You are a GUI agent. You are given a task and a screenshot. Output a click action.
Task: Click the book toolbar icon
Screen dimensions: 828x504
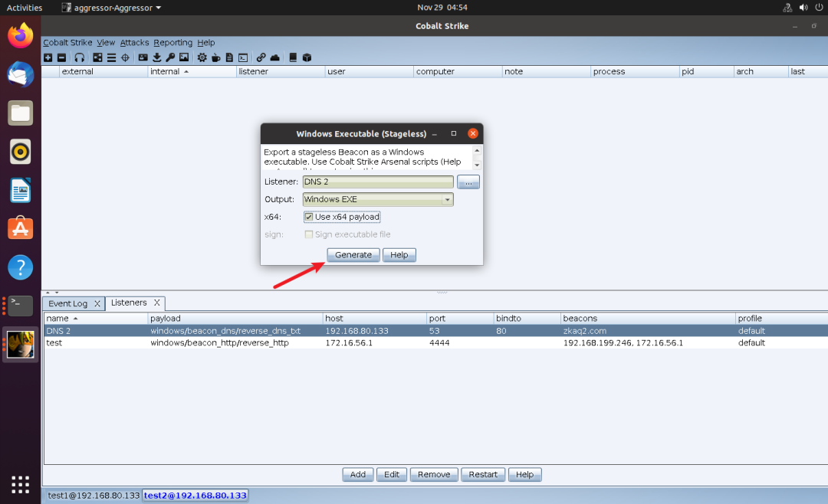[293, 57]
